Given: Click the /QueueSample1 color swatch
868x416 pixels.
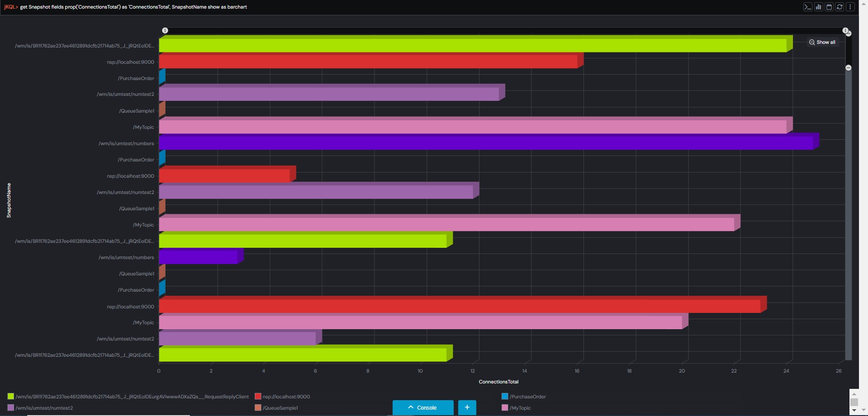Looking at the screenshot, I should [258, 408].
